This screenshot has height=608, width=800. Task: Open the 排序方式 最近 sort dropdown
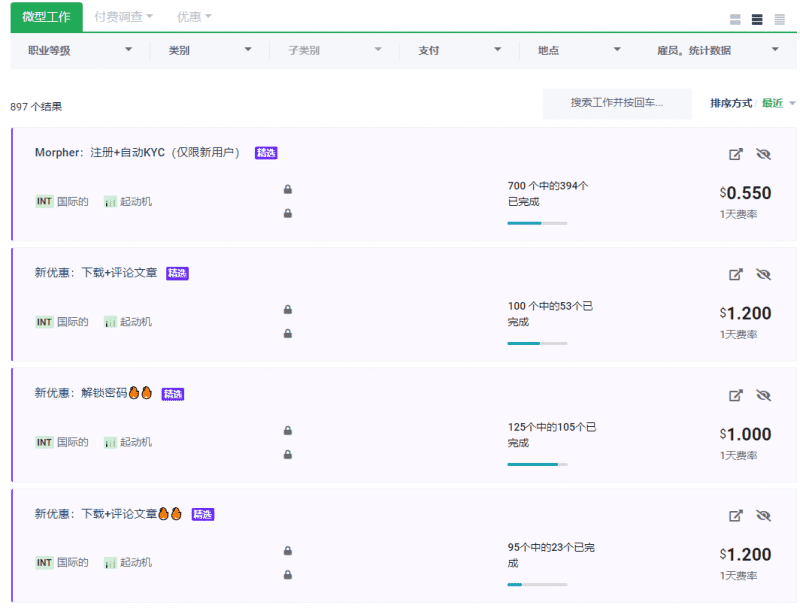(775, 102)
